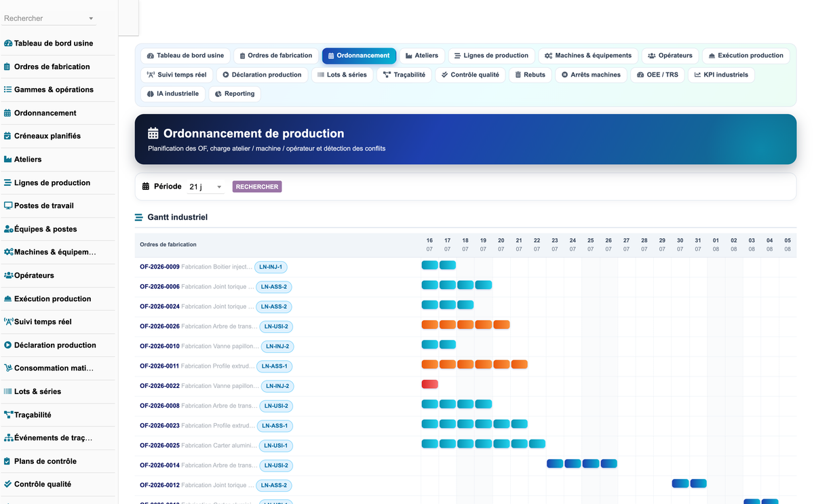814x504 pixels.
Task: Click the LN-ASS-1 badge on OF-2026-0011
Action: point(274,366)
